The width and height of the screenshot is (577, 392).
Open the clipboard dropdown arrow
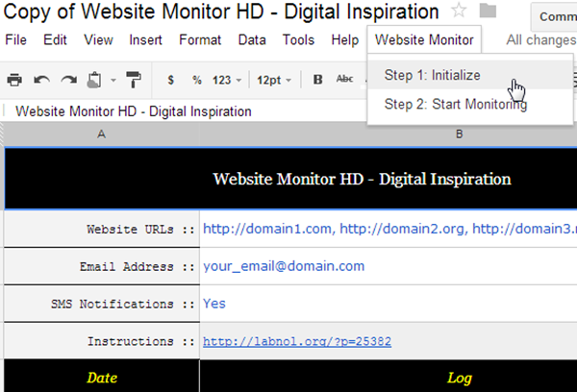(x=113, y=80)
